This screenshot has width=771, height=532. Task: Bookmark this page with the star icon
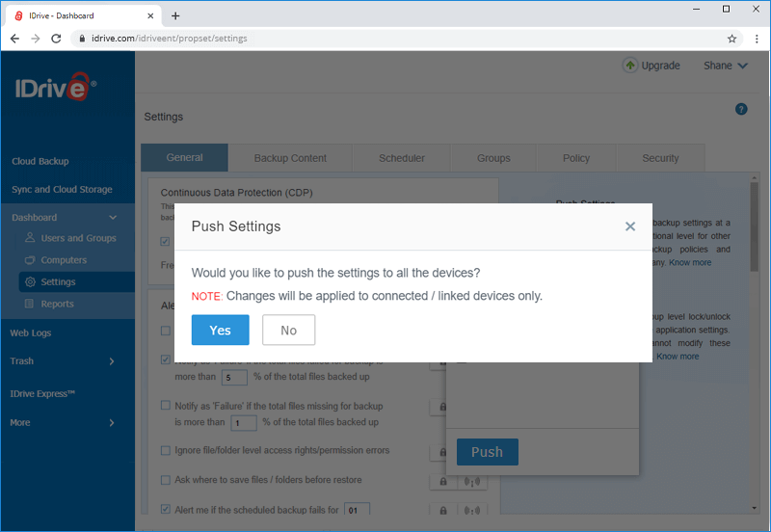click(x=731, y=39)
